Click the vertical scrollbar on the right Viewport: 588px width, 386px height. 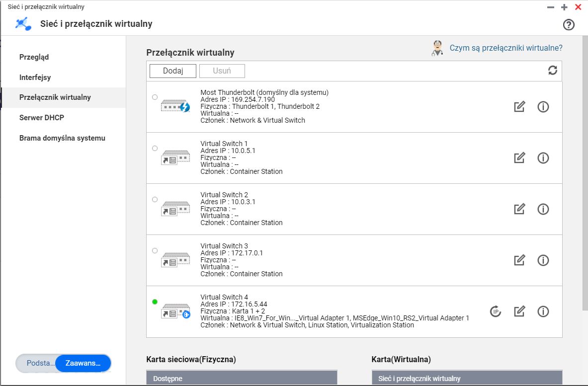coord(585,173)
